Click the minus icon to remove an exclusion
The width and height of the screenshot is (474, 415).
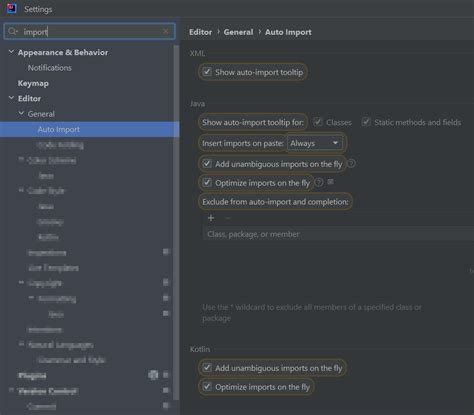228,218
